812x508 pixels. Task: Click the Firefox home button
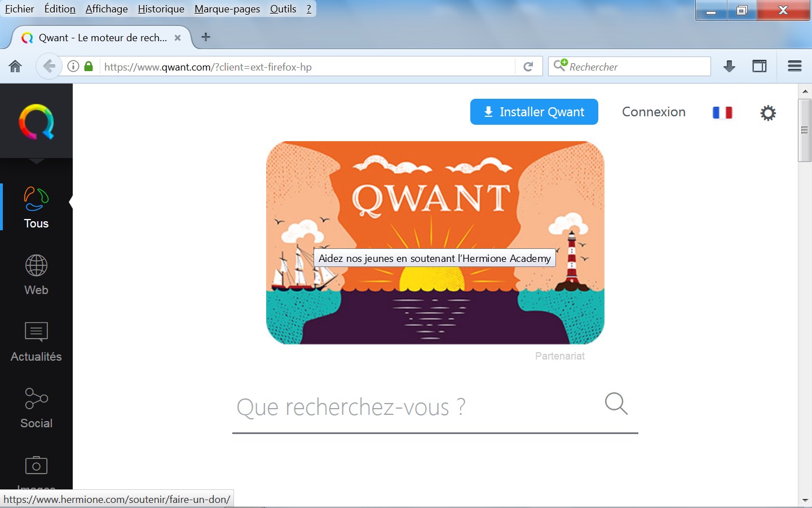point(15,67)
